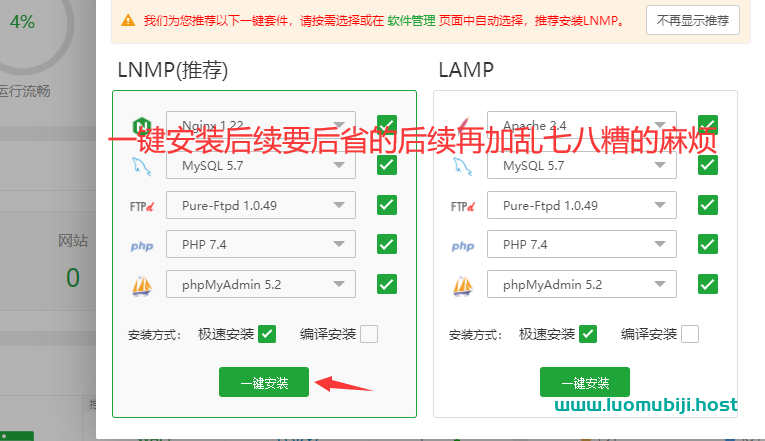765x441 pixels.
Task: Open phpMyAdmin 5.2 dropdown in LNMP
Action: pyautogui.click(x=261, y=284)
